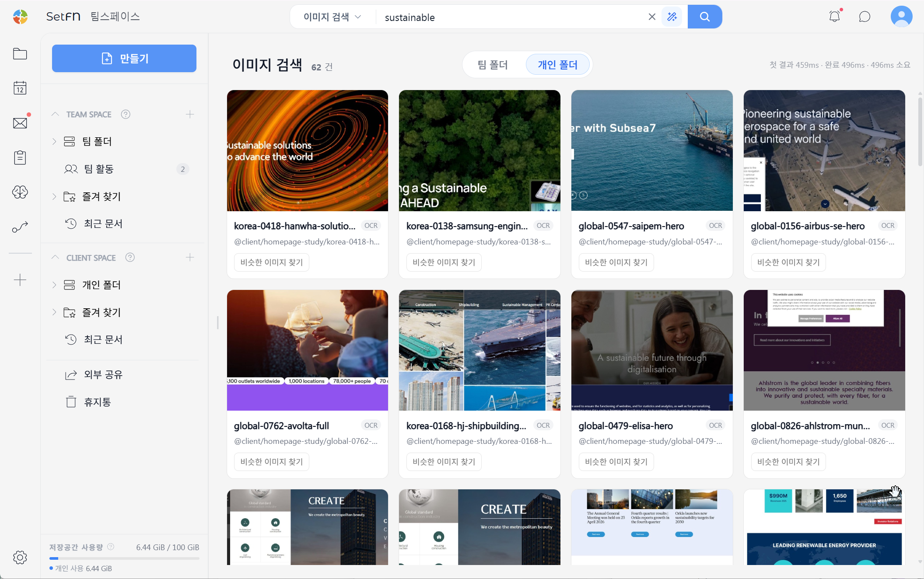Screen dimensions: 924x579
Task: Click the storage usage progress bar
Action: pyautogui.click(x=124, y=558)
